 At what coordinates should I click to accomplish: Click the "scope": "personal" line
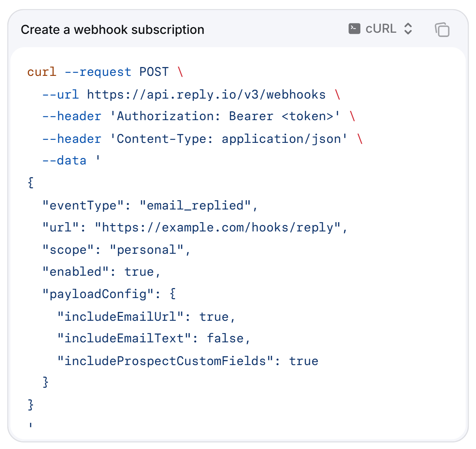tap(116, 250)
